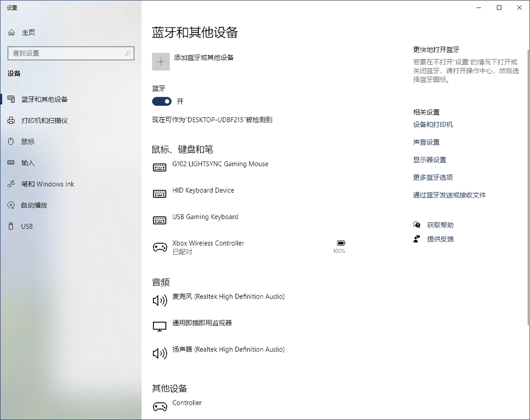This screenshot has height=420, width=530.
Task: Select the Xbox Wireless Controller device entry
Action: (x=208, y=243)
